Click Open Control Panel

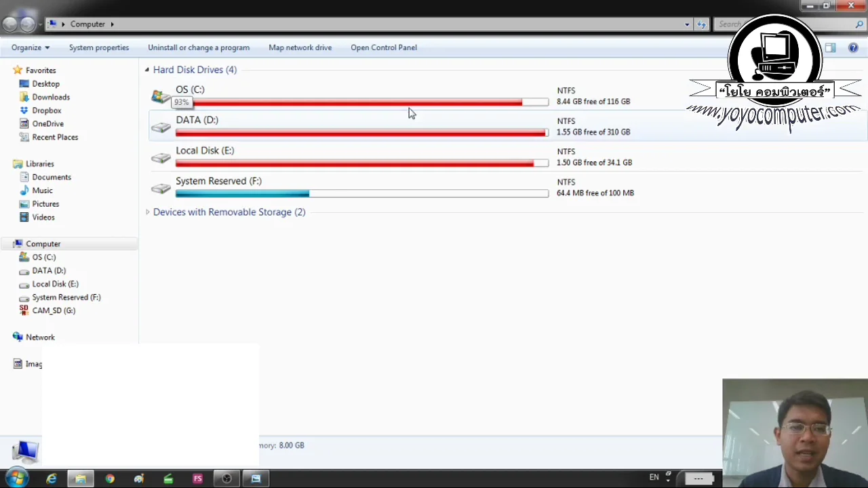click(x=383, y=47)
